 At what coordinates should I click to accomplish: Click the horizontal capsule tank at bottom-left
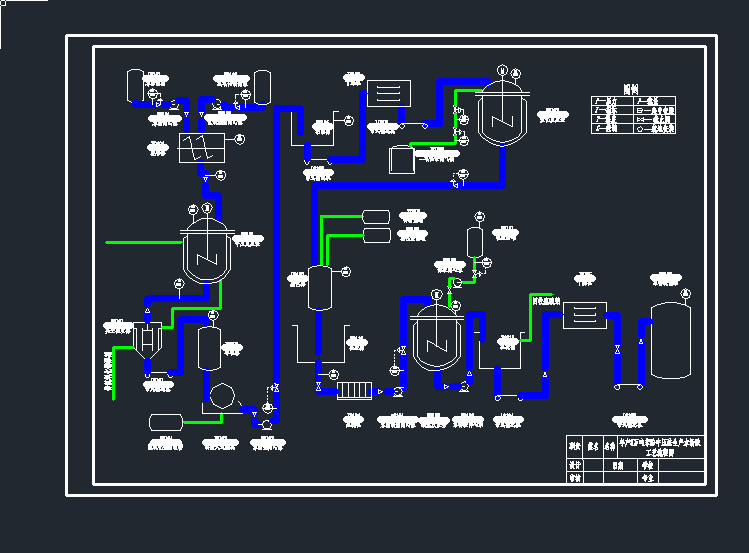click(x=166, y=421)
